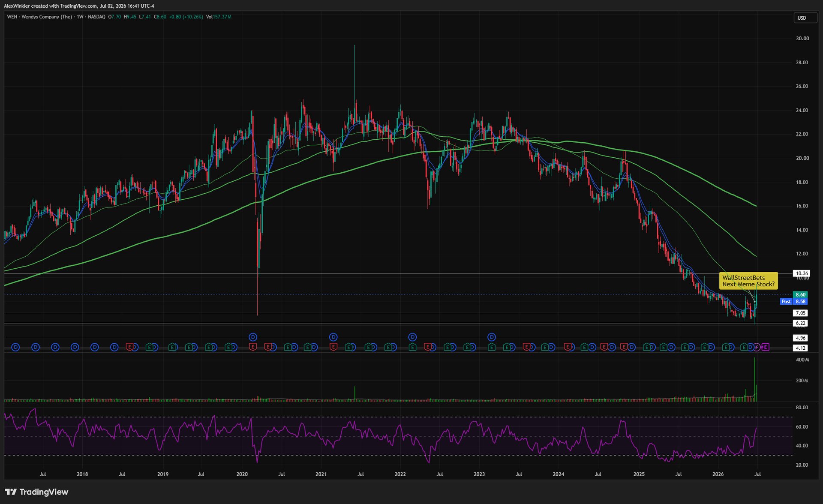The width and height of the screenshot is (823, 504).
Task: Open the USD currency selector
Action: (x=805, y=18)
